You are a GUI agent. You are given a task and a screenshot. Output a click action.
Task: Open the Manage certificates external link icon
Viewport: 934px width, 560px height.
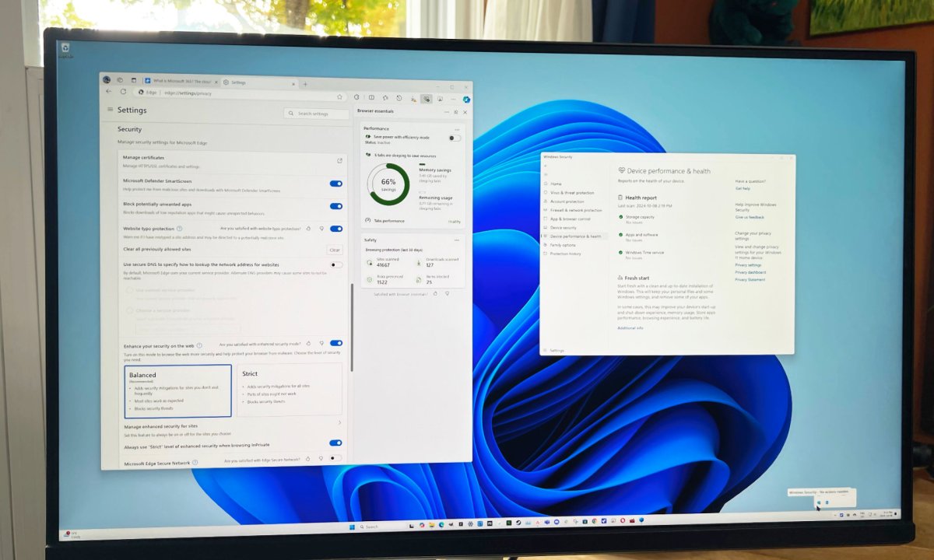click(x=339, y=161)
